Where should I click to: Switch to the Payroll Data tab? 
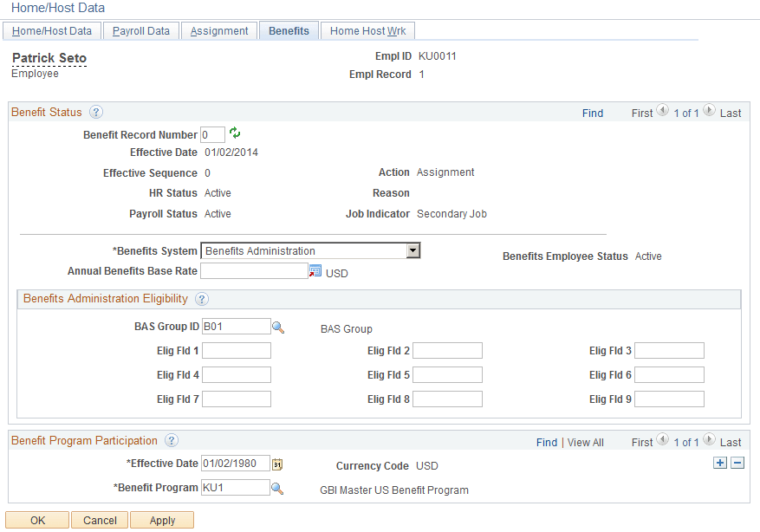click(140, 30)
